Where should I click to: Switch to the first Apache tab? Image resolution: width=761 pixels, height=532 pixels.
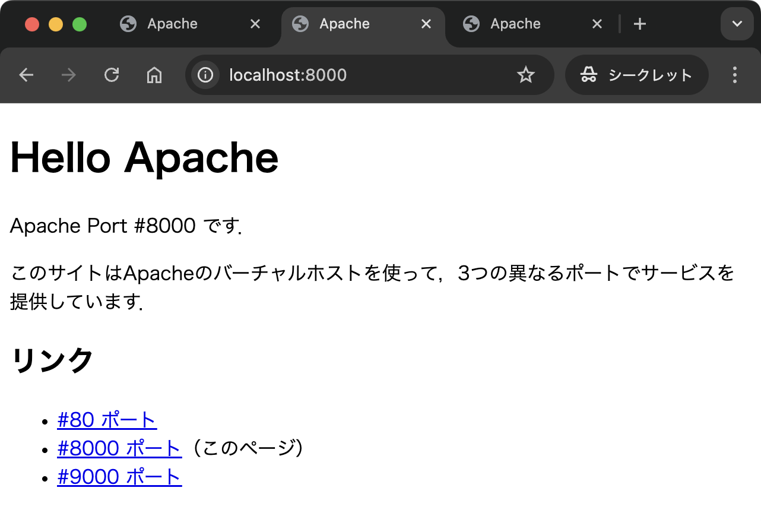click(x=172, y=24)
